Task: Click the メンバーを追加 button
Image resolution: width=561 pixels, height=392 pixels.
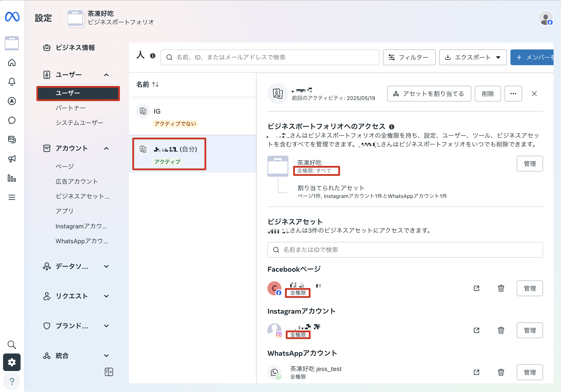Action: (532, 57)
